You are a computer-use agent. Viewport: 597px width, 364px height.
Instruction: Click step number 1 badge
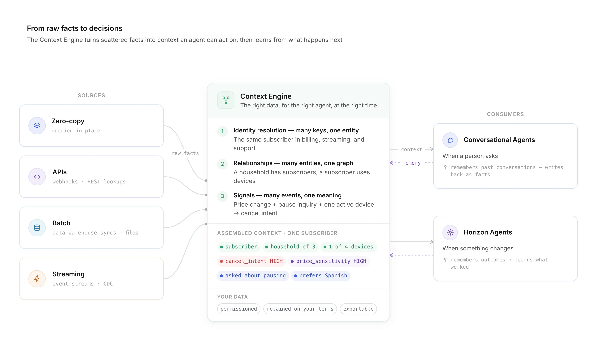click(222, 131)
